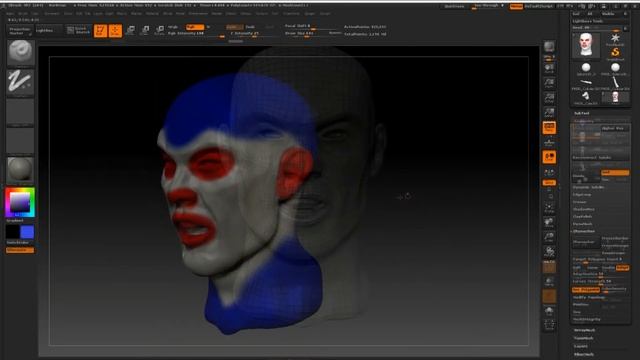Open the material sphere selector
Viewport: 640px width, 360px height.
(x=20, y=169)
